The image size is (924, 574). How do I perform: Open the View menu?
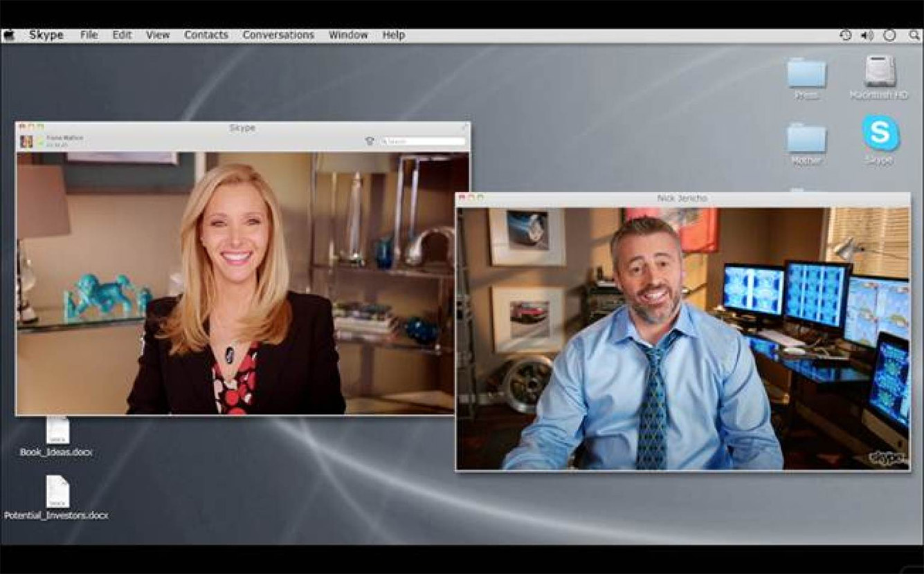[158, 35]
